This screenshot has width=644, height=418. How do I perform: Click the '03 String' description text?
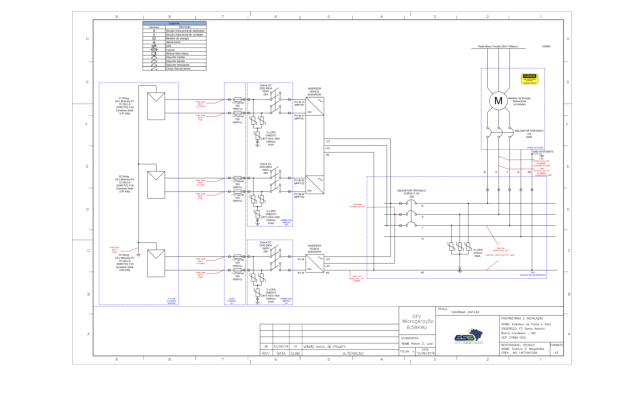click(x=124, y=263)
